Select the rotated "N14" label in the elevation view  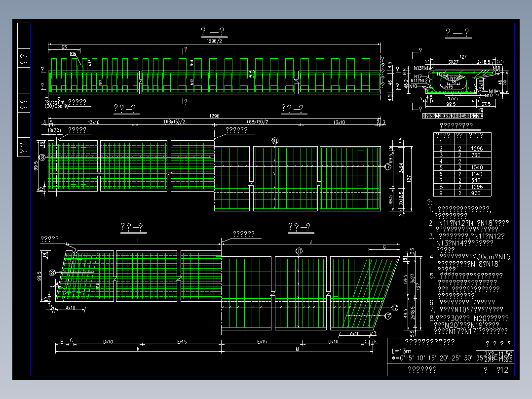tap(191, 63)
